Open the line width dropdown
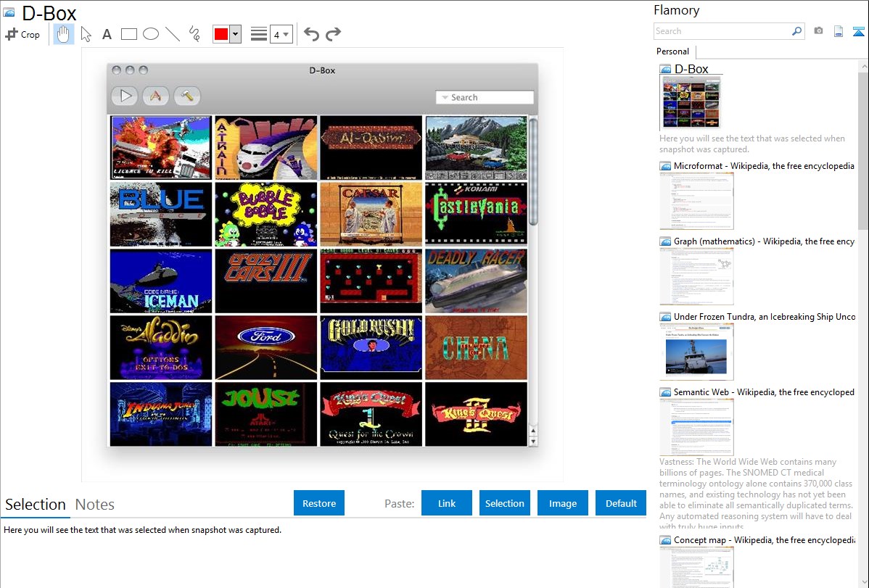 tap(281, 34)
